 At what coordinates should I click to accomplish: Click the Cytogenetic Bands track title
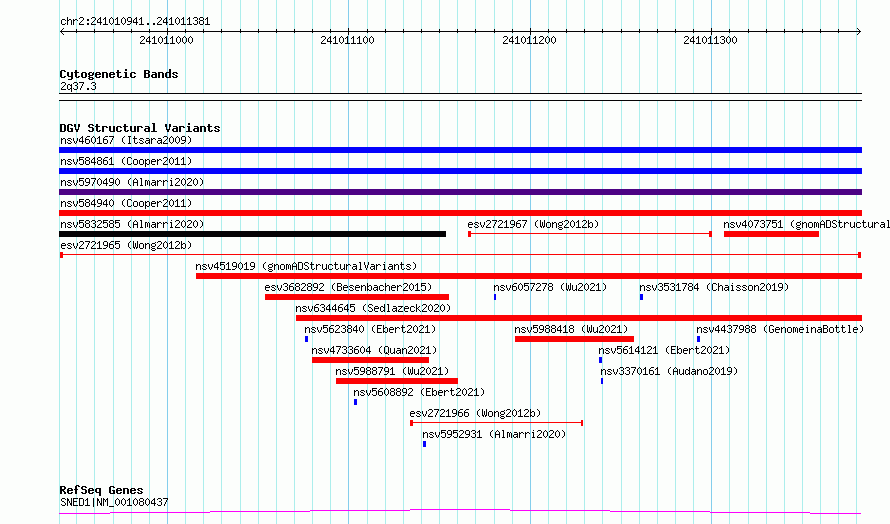click(119, 74)
